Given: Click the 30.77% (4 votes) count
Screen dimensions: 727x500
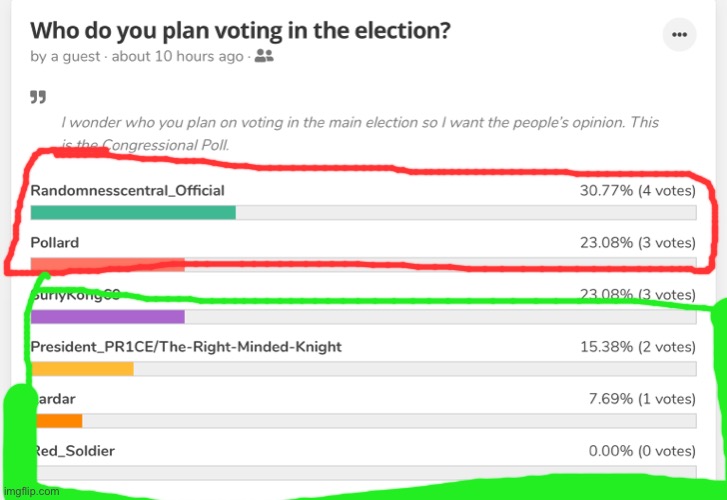Looking at the screenshot, I should (638, 191).
